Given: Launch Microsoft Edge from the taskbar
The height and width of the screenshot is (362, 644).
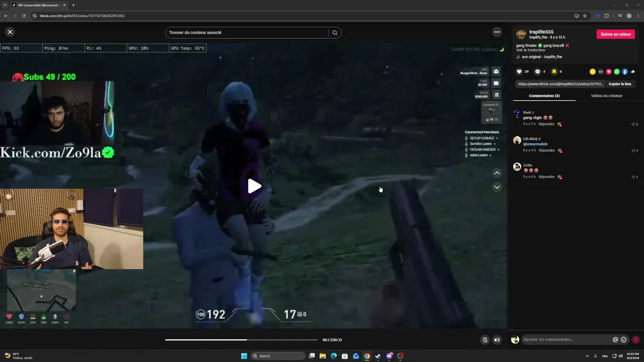Looking at the screenshot, I should coord(334,356).
